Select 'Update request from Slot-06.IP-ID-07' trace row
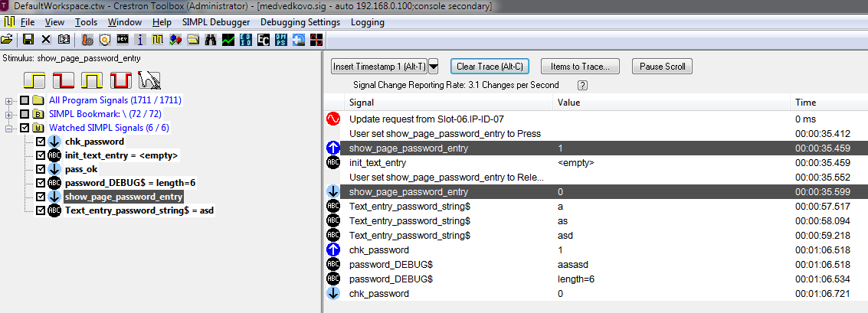The height and width of the screenshot is (313, 868). 595,119
